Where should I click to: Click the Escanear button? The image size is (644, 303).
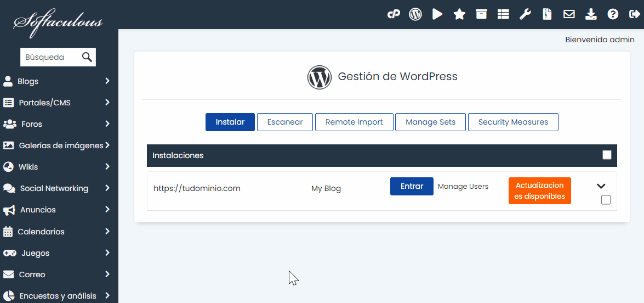click(x=285, y=122)
